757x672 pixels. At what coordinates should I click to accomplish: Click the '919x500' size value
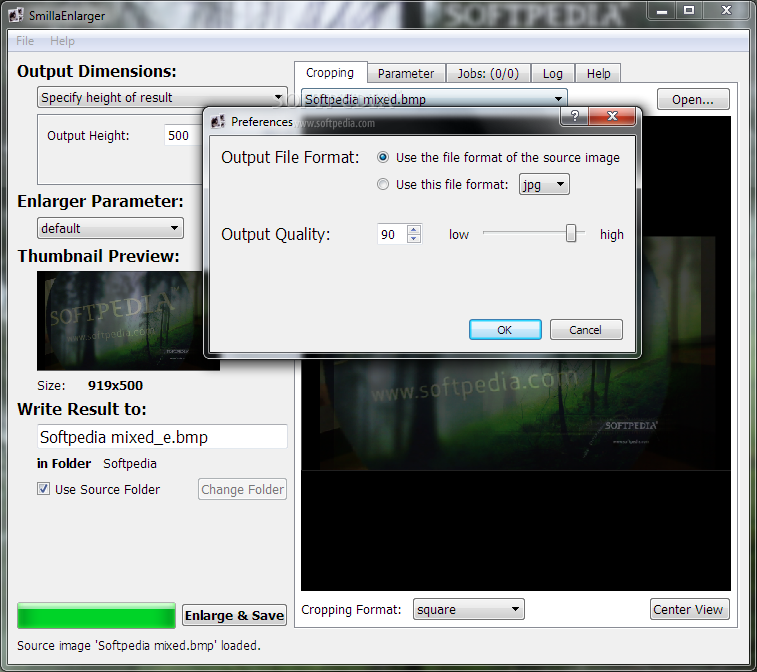(115, 386)
